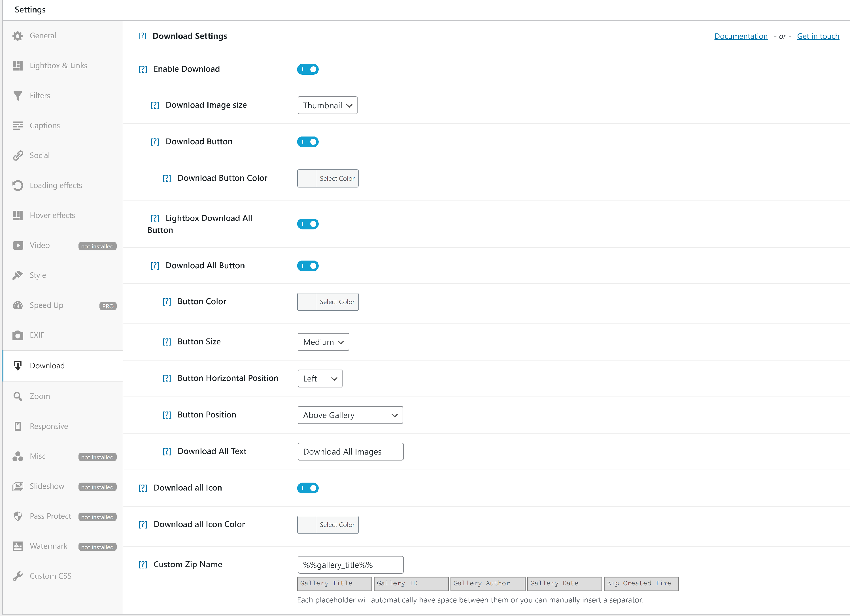Click the Pass Protect shield icon
Image resolution: width=850 pixels, height=616 pixels.
18,516
